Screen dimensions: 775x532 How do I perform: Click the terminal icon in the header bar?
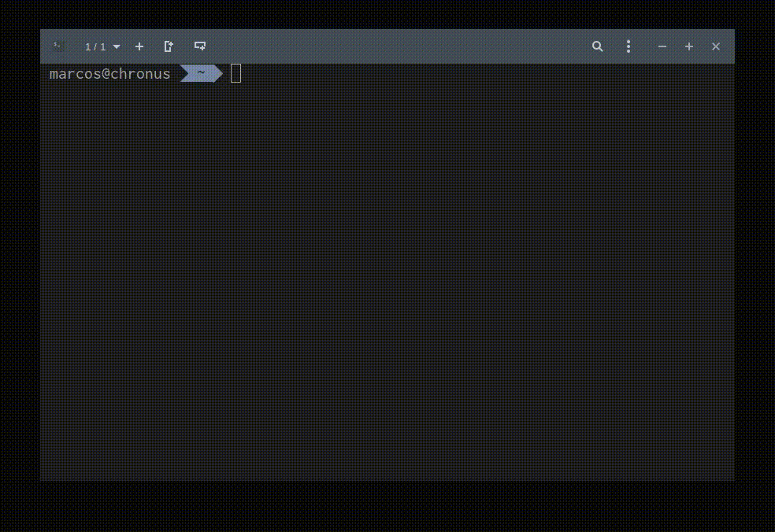59,46
